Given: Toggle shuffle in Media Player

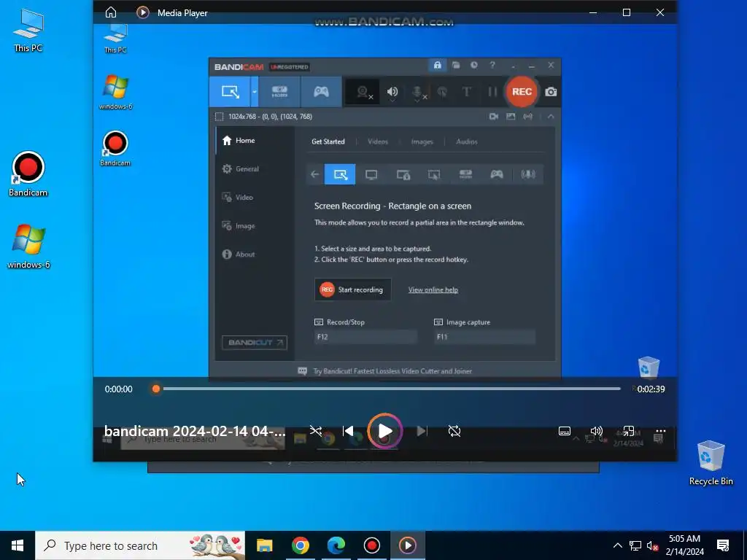Looking at the screenshot, I should (315, 432).
